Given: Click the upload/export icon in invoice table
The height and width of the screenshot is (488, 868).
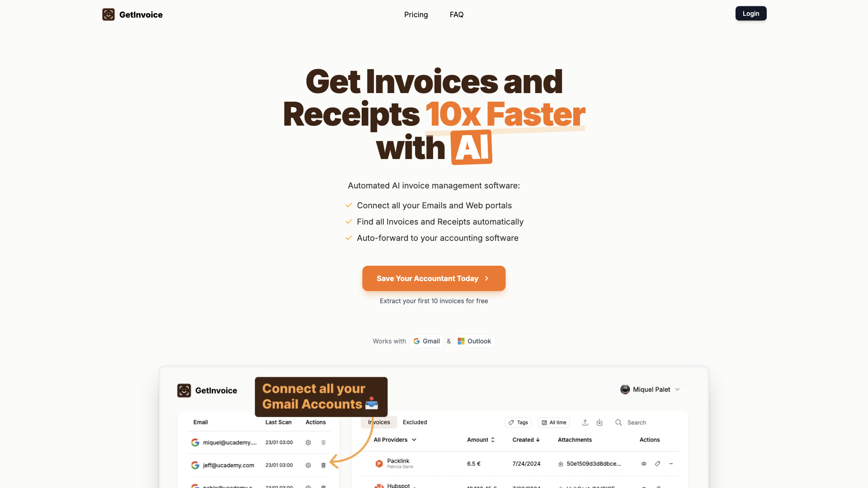Looking at the screenshot, I should point(585,422).
